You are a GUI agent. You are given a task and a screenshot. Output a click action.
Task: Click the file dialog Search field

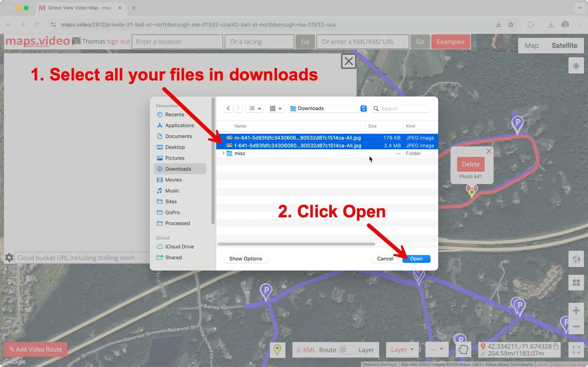(401, 108)
